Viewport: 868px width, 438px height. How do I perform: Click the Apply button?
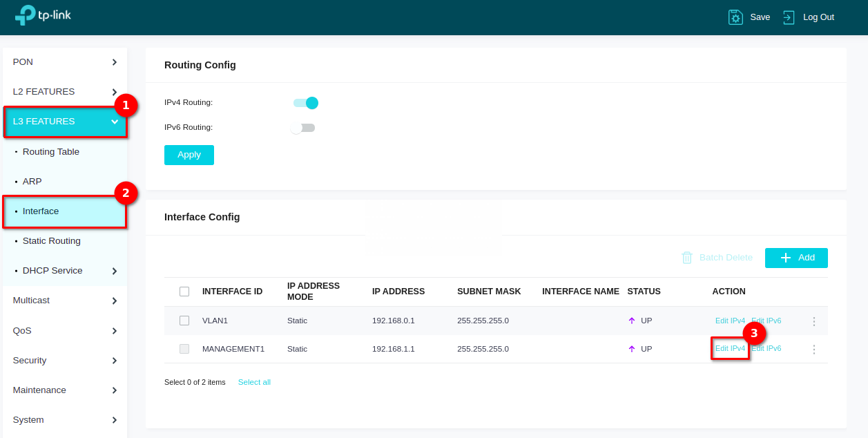click(189, 155)
